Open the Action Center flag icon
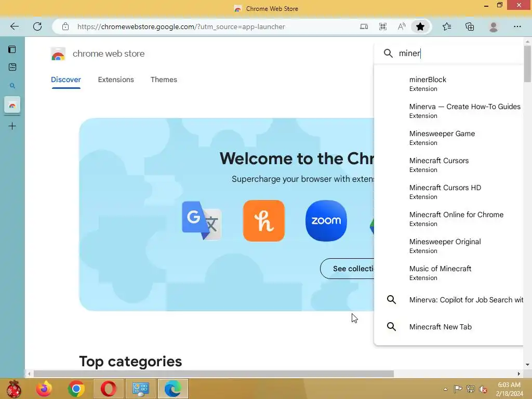532x399 pixels. point(458,389)
